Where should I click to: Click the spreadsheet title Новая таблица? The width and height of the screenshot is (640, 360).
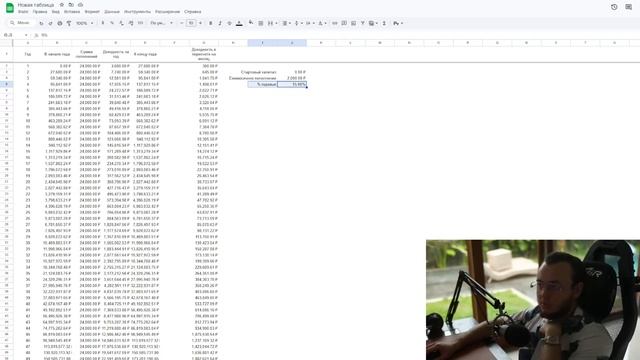coord(36,5)
